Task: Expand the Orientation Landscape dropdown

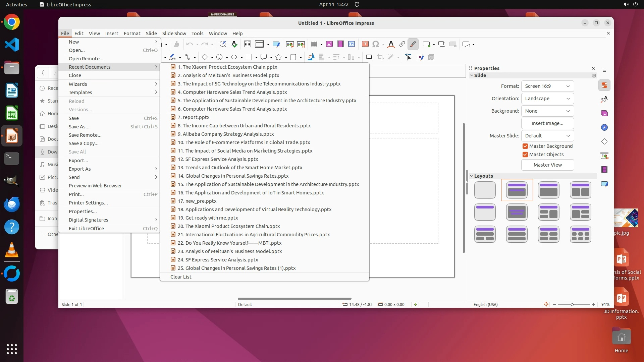Action: (547, 99)
